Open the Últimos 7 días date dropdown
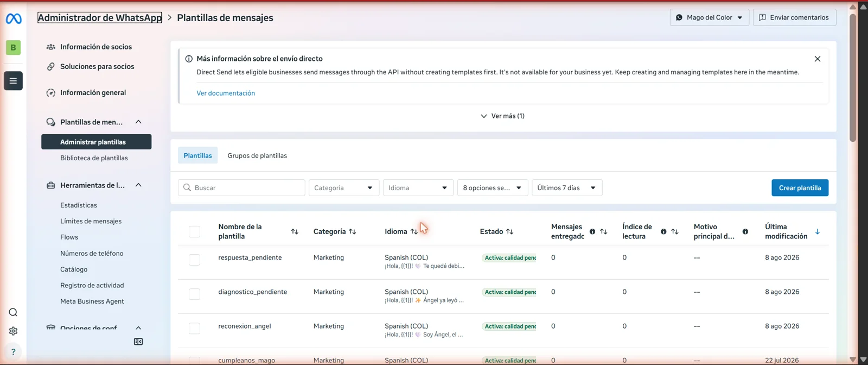 tap(567, 188)
